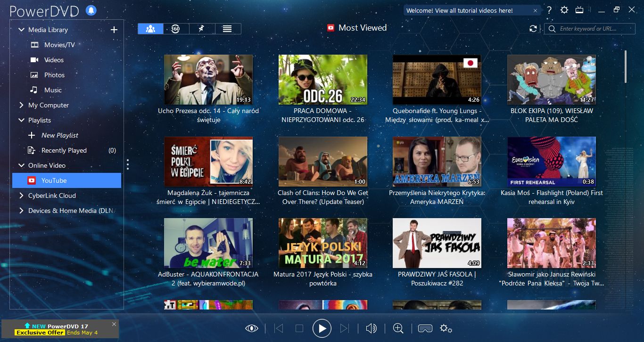The width and height of the screenshot is (644, 342).
Task: Switch to Most Viewed people tab
Action: pyautogui.click(x=151, y=29)
